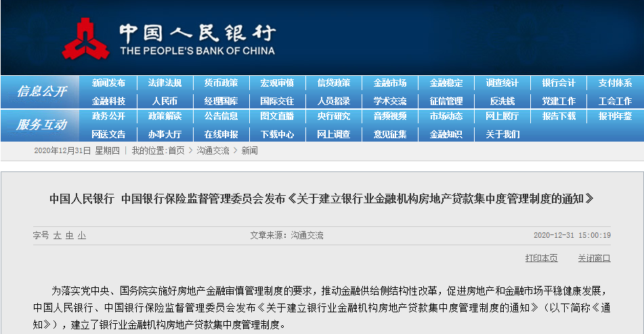The height and width of the screenshot is (334, 644).
Task: Open 国际交往 link
Action: tap(277, 101)
